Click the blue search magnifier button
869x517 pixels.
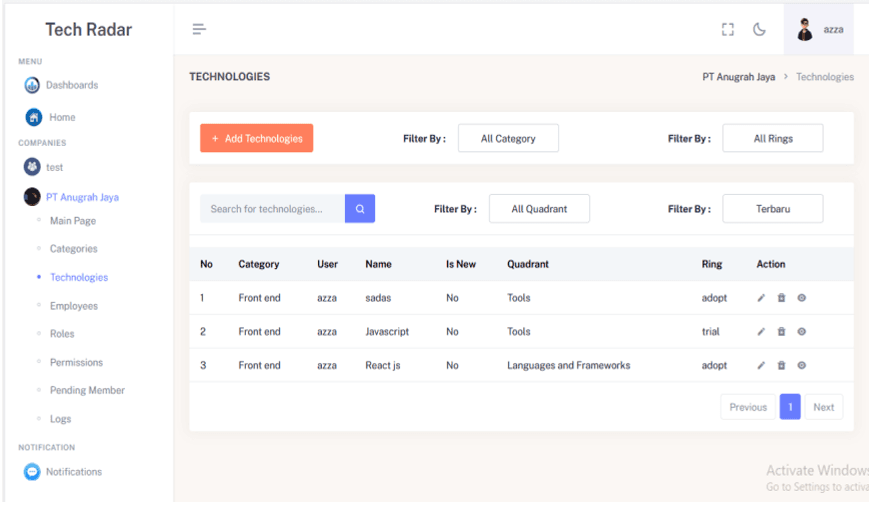(360, 208)
